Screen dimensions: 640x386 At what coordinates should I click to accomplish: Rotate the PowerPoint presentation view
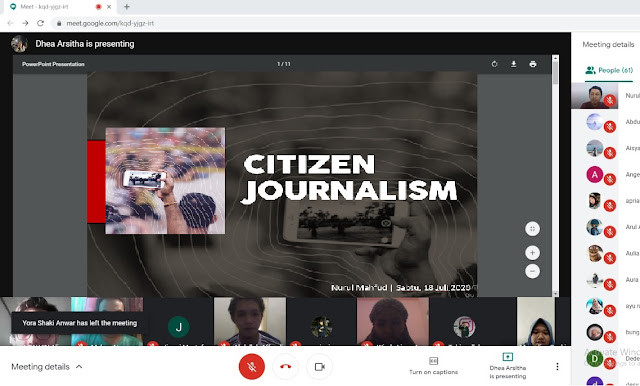pos(494,64)
